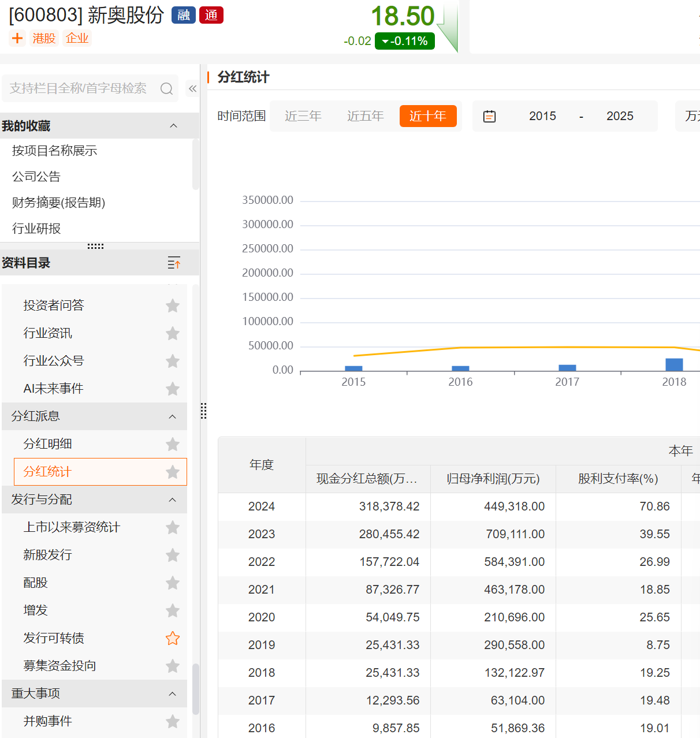Favorite 上市以来募资统计 with its star
Image resolution: width=700 pixels, height=738 pixels.
tap(173, 527)
